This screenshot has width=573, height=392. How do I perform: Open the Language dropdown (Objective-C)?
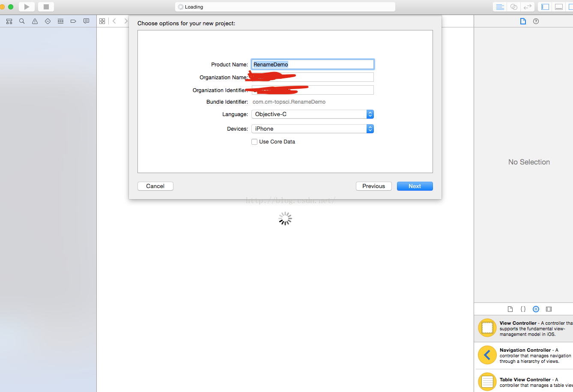click(x=313, y=114)
